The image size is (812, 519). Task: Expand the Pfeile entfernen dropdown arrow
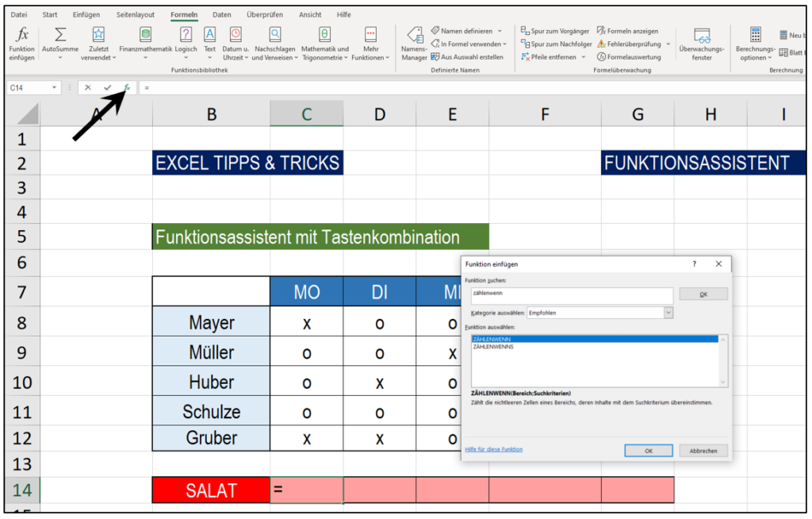pyautogui.click(x=584, y=57)
